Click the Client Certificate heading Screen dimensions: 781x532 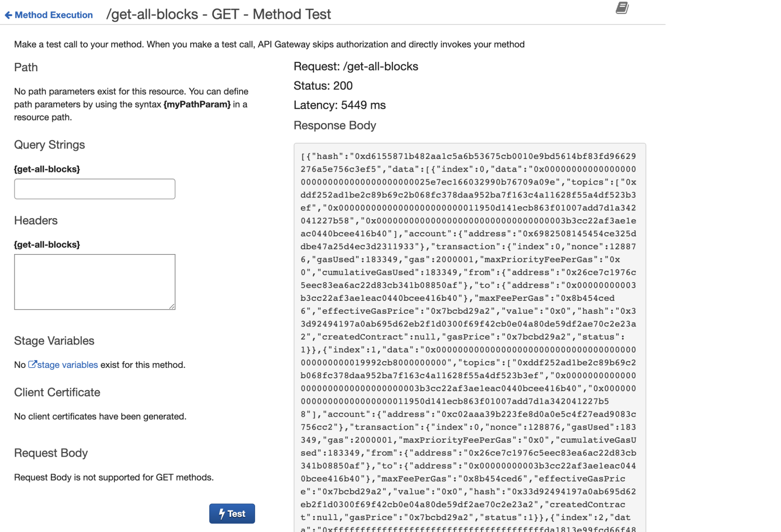pos(57,392)
